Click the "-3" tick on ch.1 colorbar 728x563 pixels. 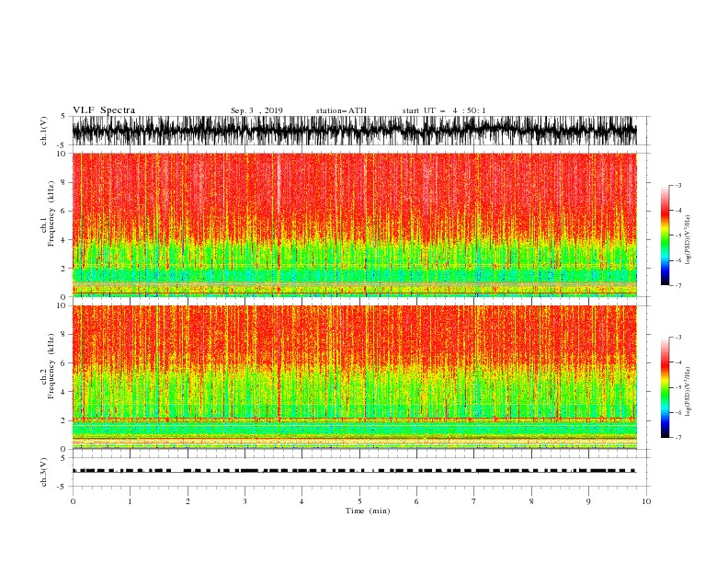678,185
